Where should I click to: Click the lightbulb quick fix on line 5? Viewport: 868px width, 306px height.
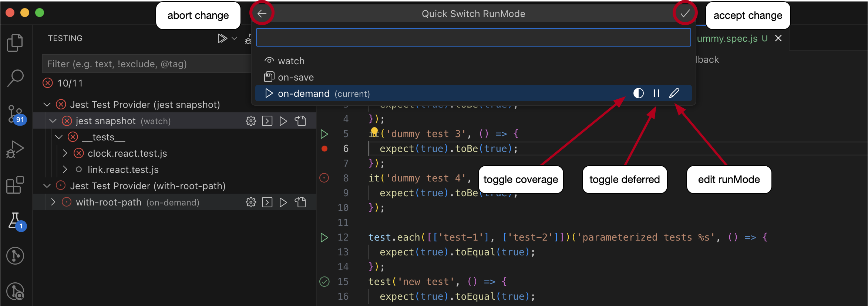pos(374,131)
